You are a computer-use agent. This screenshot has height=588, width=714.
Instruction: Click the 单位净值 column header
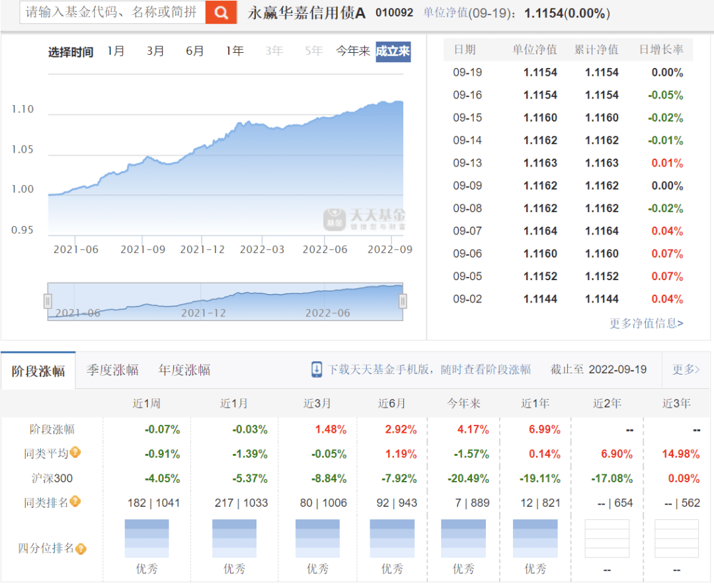535,50
